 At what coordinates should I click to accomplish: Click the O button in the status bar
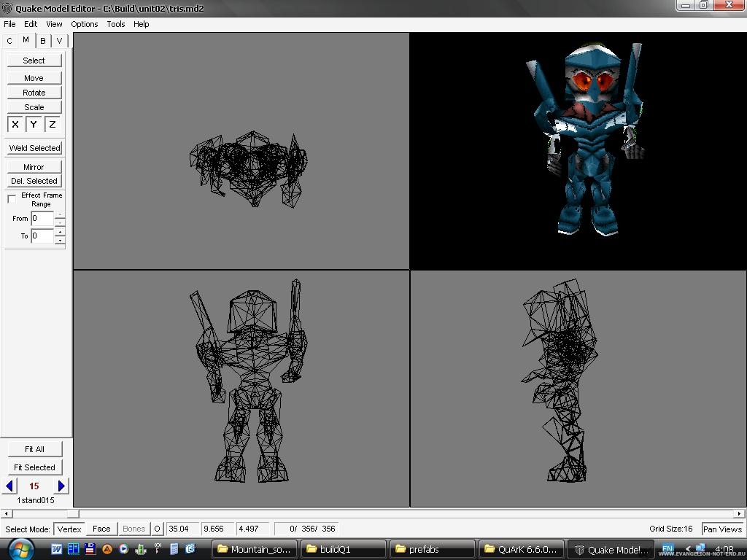(157, 529)
